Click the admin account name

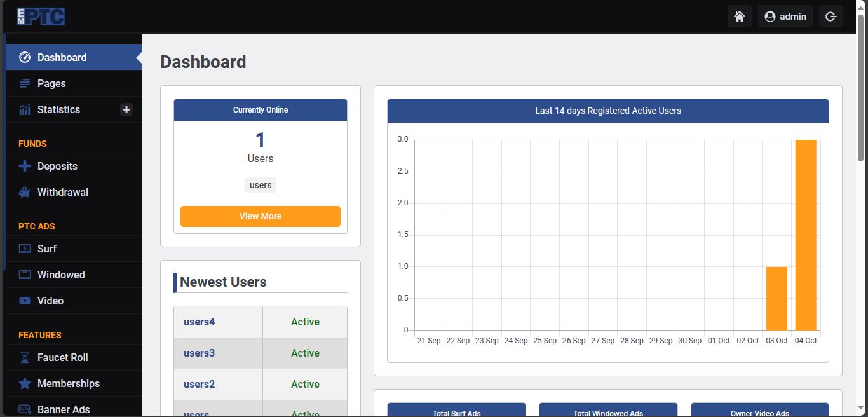793,17
